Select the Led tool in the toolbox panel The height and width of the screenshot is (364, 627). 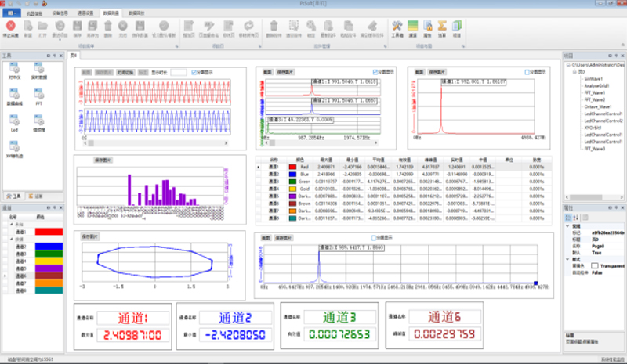point(14,121)
